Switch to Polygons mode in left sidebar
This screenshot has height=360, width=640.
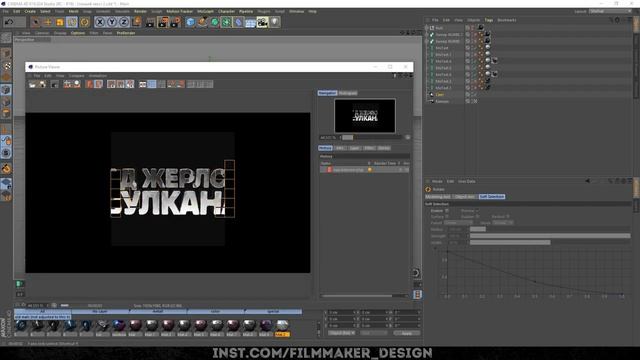[x=6, y=113]
